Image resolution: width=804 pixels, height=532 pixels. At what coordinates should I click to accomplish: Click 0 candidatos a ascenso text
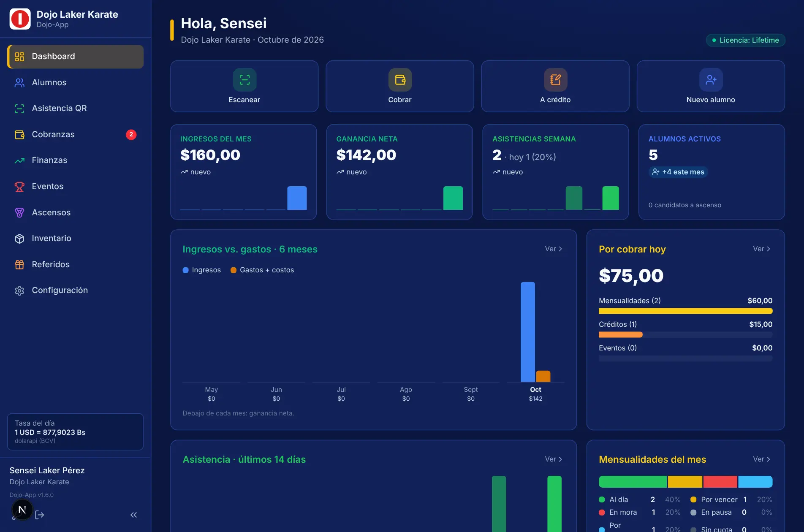(685, 205)
